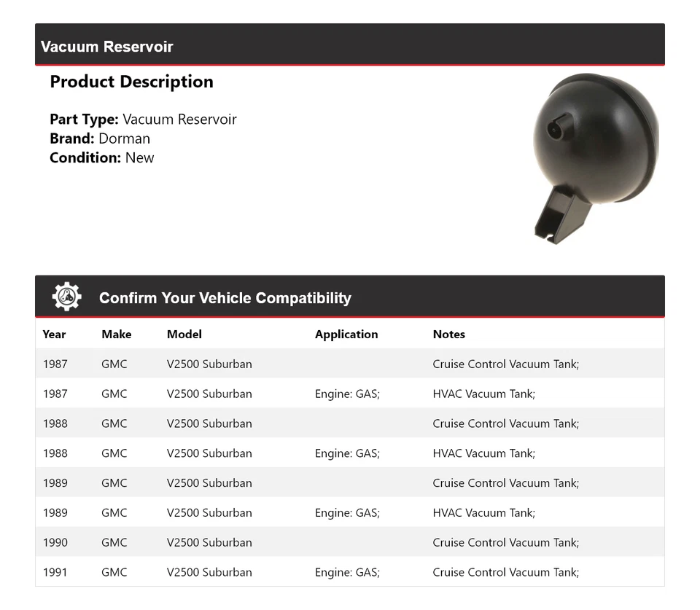Click the 1991 row's Engine: GAS; cell
The height and width of the screenshot is (610, 700).
347,572
